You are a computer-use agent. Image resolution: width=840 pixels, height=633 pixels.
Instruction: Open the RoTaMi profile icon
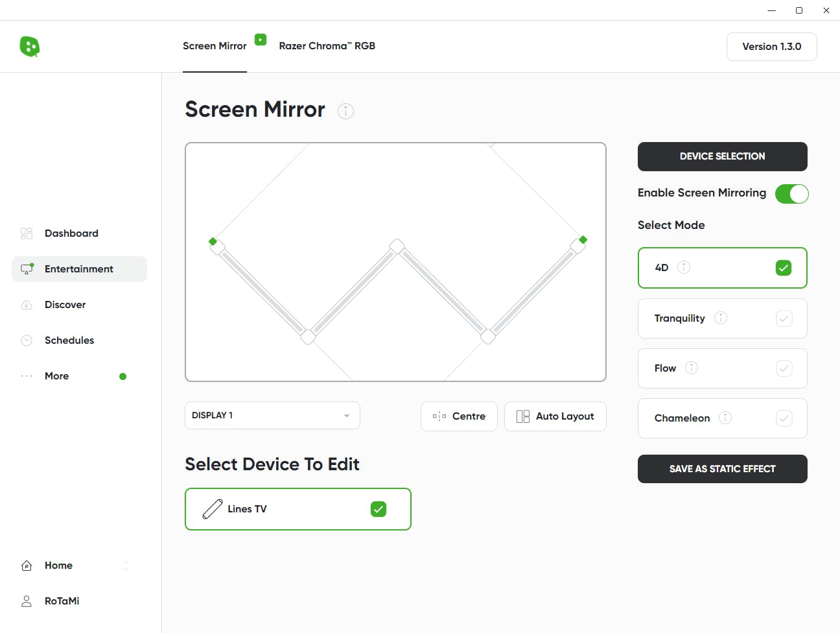tap(26, 601)
